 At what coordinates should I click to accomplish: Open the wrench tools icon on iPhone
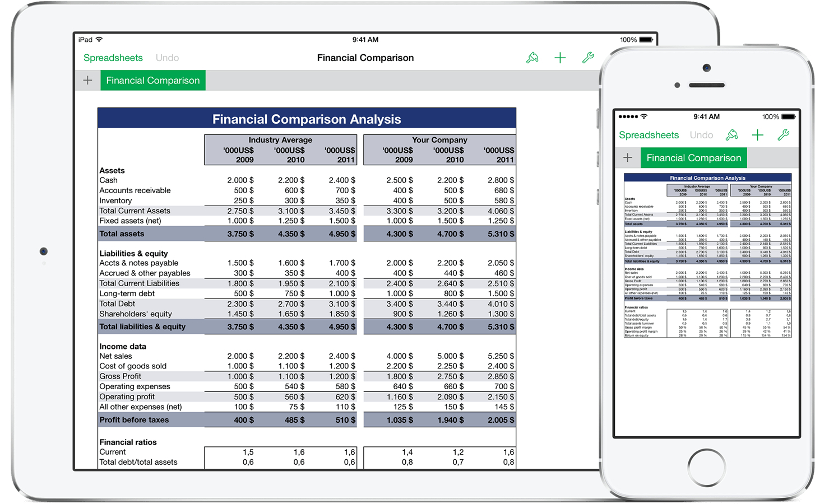coord(783,135)
